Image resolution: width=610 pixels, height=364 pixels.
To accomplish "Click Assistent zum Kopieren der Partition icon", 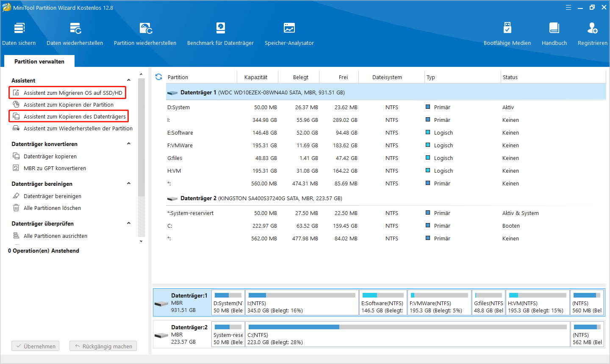I will pyautogui.click(x=16, y=105).
